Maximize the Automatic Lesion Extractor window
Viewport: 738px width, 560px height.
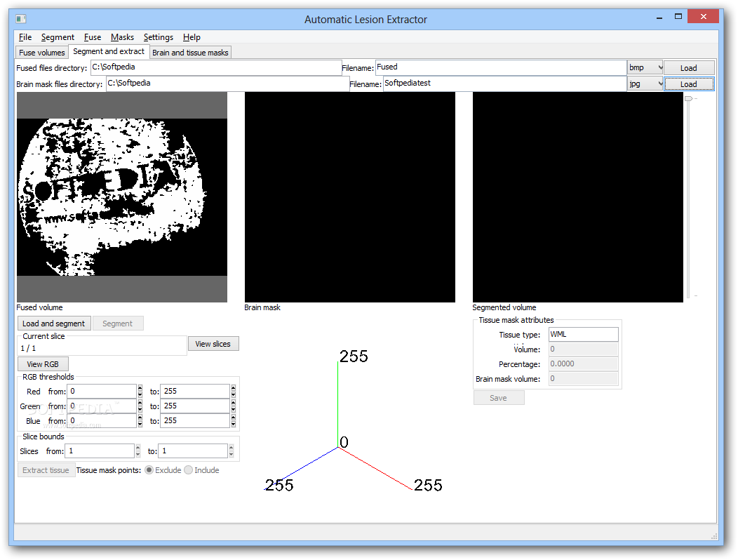tap(678, 16)
